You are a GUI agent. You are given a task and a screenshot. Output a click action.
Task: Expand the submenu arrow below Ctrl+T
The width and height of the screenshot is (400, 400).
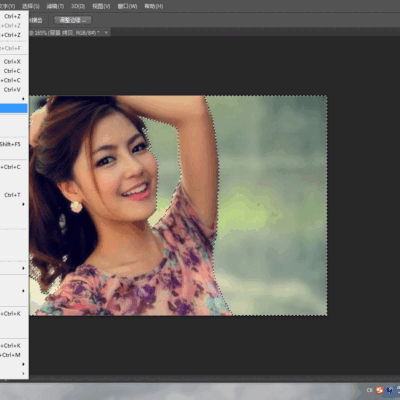click(x=23, y=204)
